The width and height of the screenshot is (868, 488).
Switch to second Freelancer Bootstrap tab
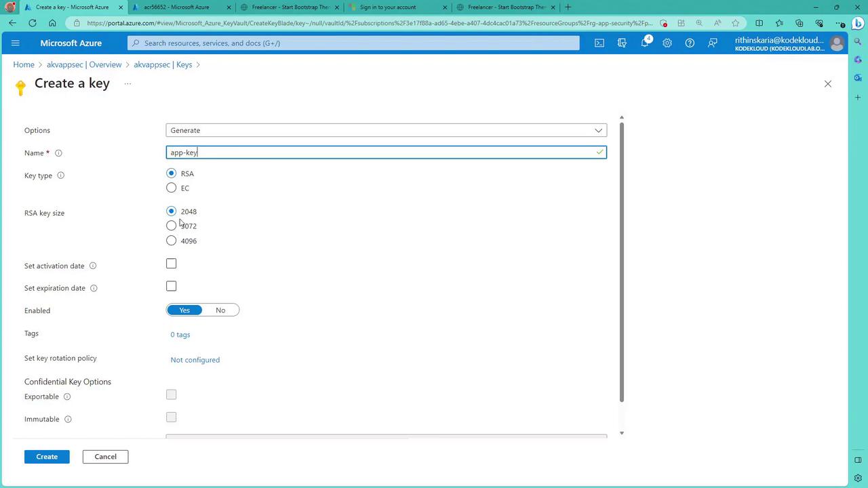click(506, 7)
